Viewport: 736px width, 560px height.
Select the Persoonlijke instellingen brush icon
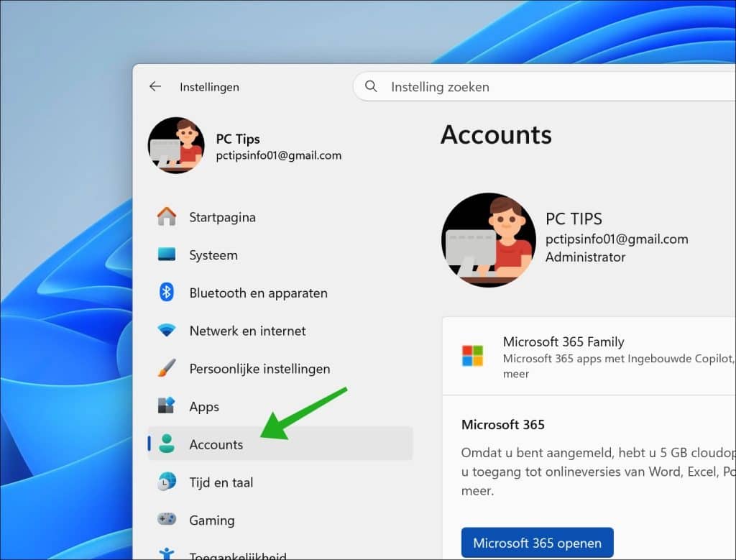[167, 368]
